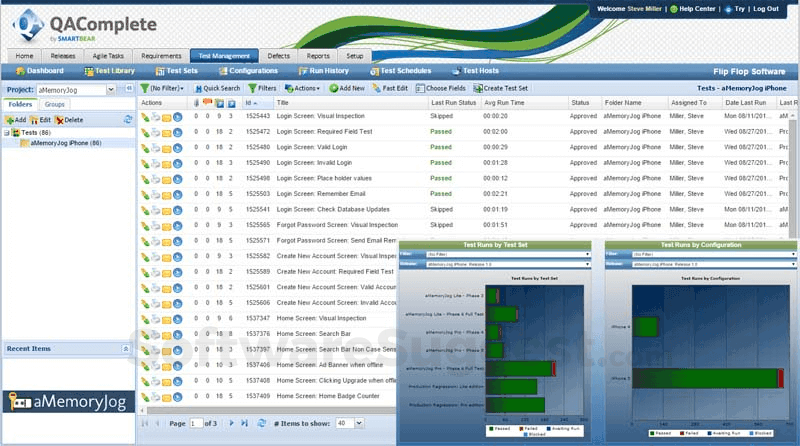Click the attachments paperclip column header icon
Viewport: 800px width, 446px height.
(196, 103)
